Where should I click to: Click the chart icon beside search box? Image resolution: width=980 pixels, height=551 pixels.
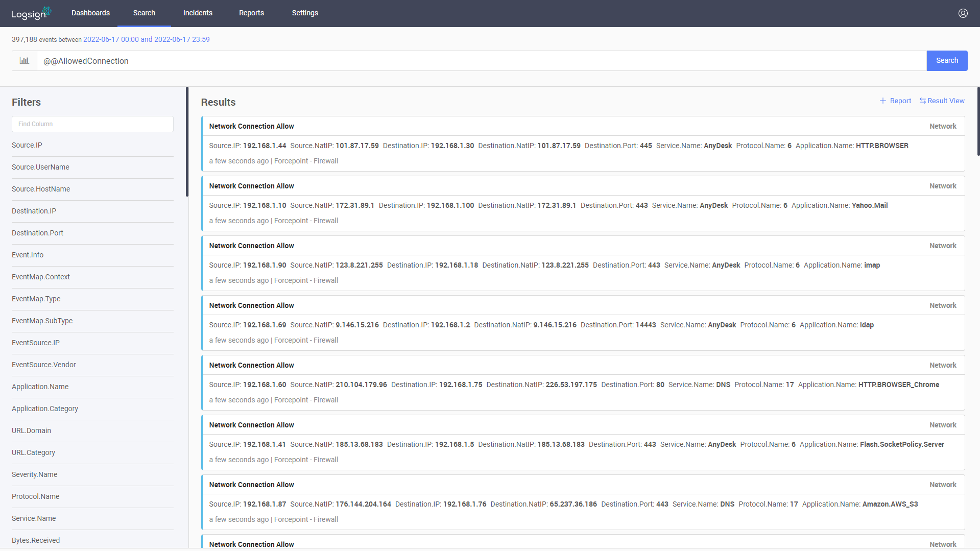pos(25,61)
